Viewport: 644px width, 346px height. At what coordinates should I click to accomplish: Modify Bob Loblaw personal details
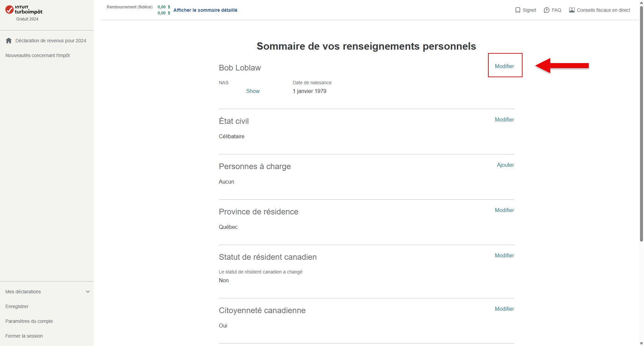point(504,66)
